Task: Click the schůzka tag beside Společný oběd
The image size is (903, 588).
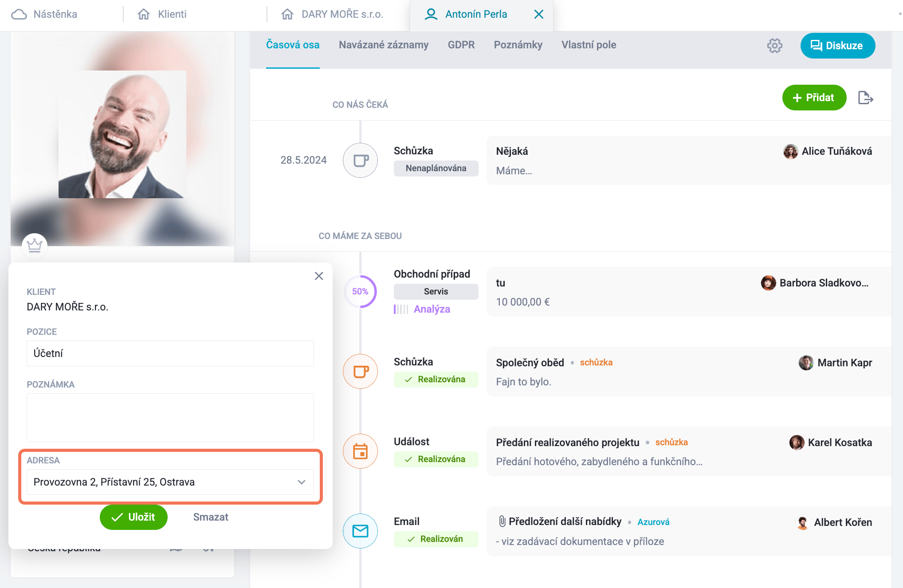Action: (x=596, y=362)
